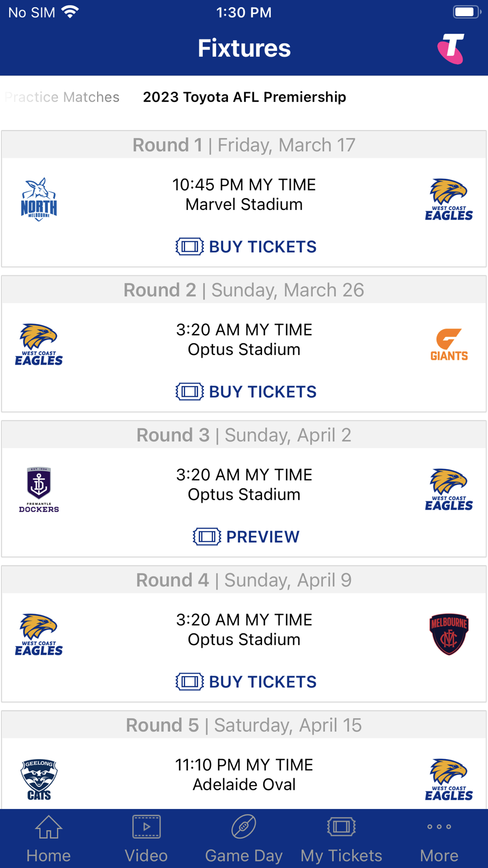Switch to Practice Matches tab
The image size is (488, 868).
coord(62,97)
